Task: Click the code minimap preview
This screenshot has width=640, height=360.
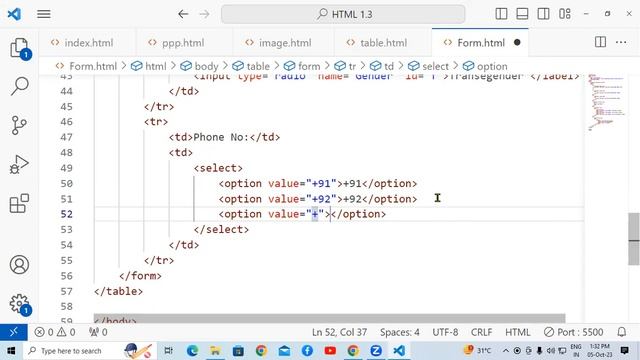Action: click(606, 102)
